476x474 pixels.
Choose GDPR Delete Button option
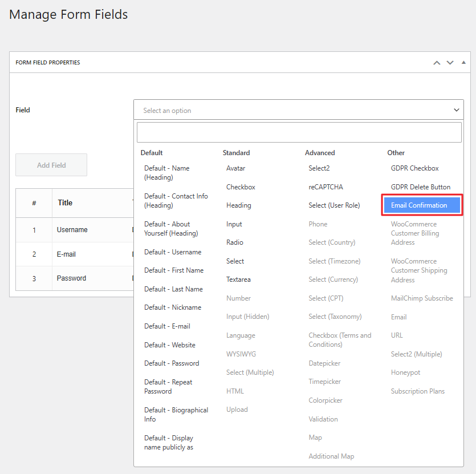pos(421,187)
